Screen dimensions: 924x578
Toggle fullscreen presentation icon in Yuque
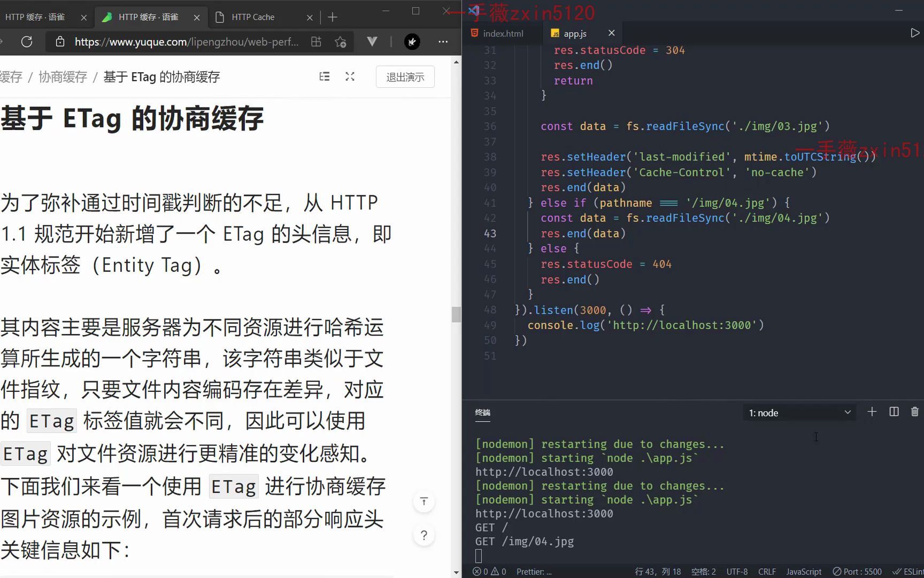tap(350, 77)
